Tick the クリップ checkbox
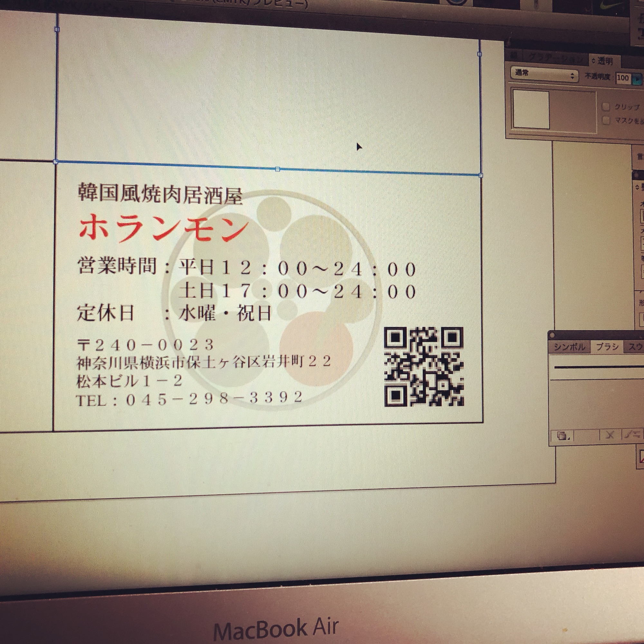Viewport: 644px width, 644px height. pyautogui.click(x=606, y=107)
